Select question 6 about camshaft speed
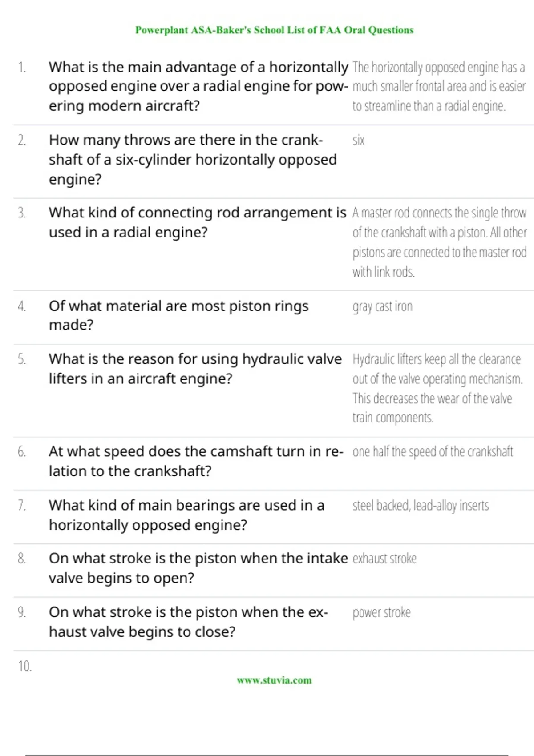 [196, 461]
